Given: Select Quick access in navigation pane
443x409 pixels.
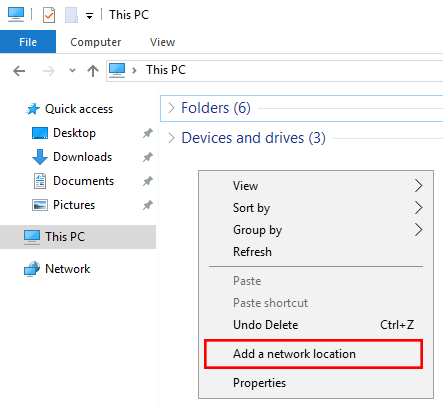Looking at the screenshot, I should [x=79, y=109].
